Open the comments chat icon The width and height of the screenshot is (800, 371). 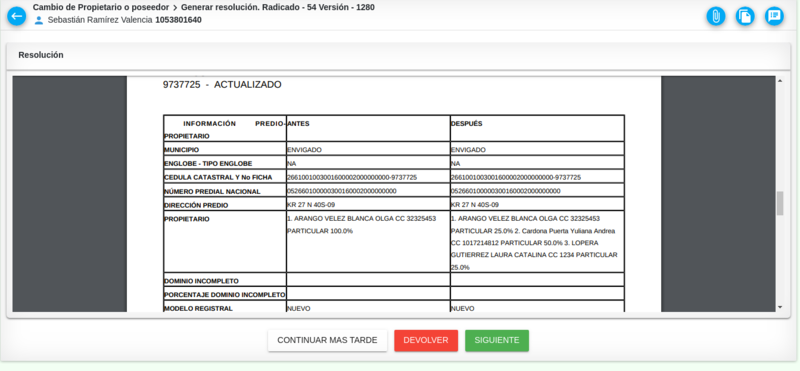(774, 16)
